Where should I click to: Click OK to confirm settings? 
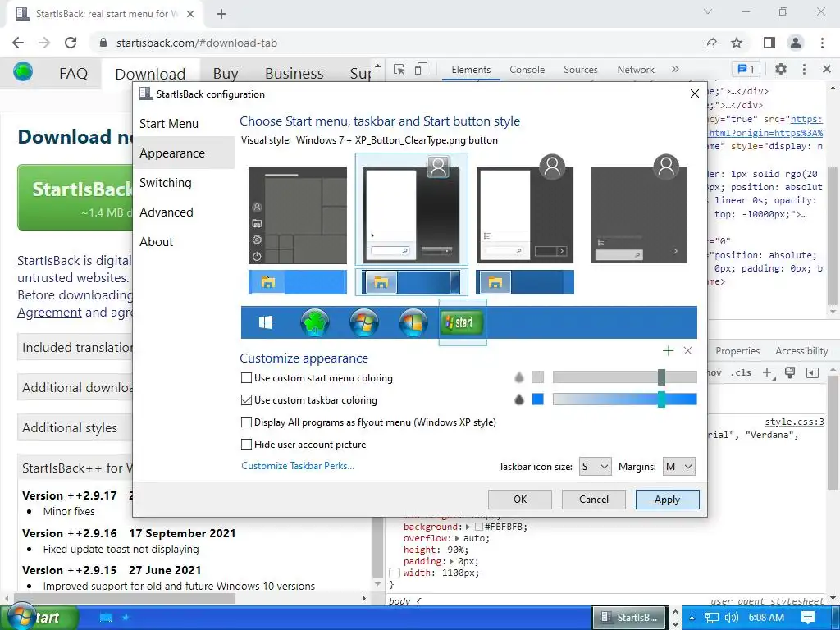click(519, 500)
